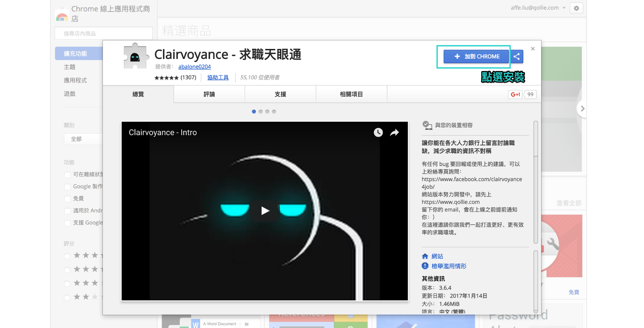Open provider link abalone0204
Screen dimensions: 644x328
pyautogui.click(x=195, y=67)
